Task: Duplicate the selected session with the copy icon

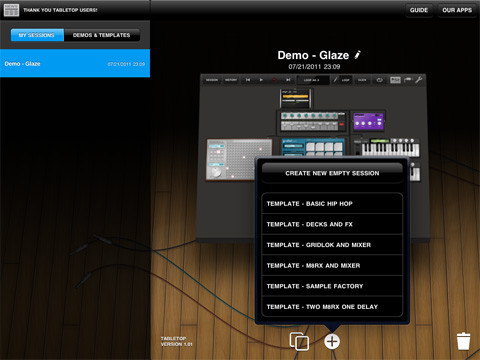Action: (x=299, y=341)
